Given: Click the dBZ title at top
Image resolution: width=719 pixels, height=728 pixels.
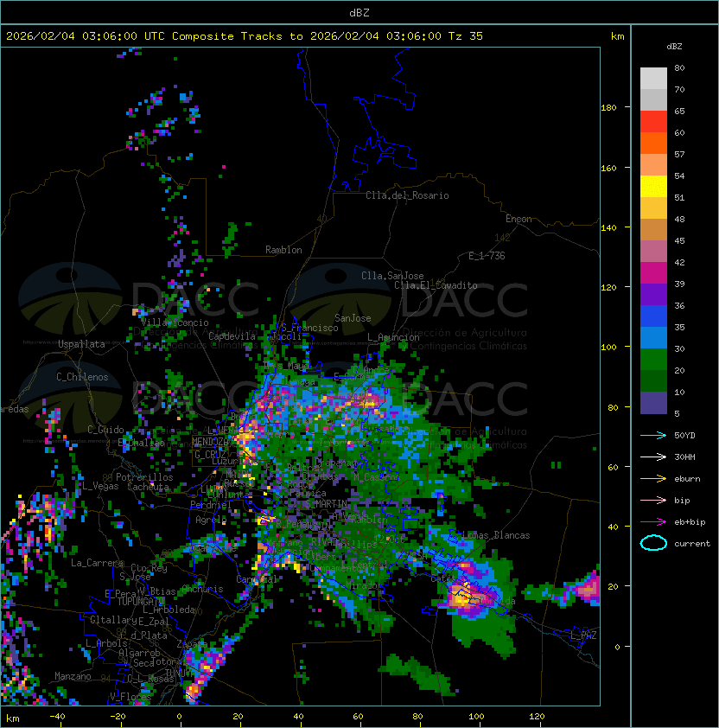Looking at the screenshot, I should click(x=359, y=13).
